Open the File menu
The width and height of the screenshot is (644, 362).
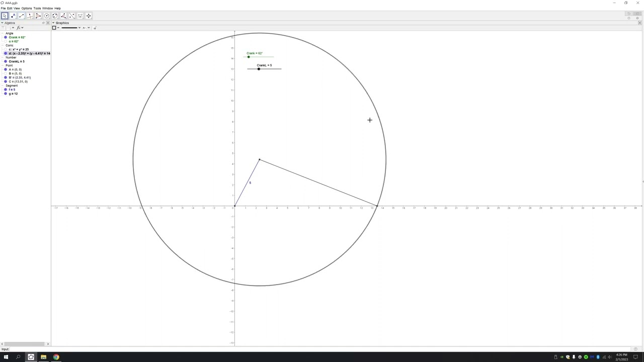3,8
